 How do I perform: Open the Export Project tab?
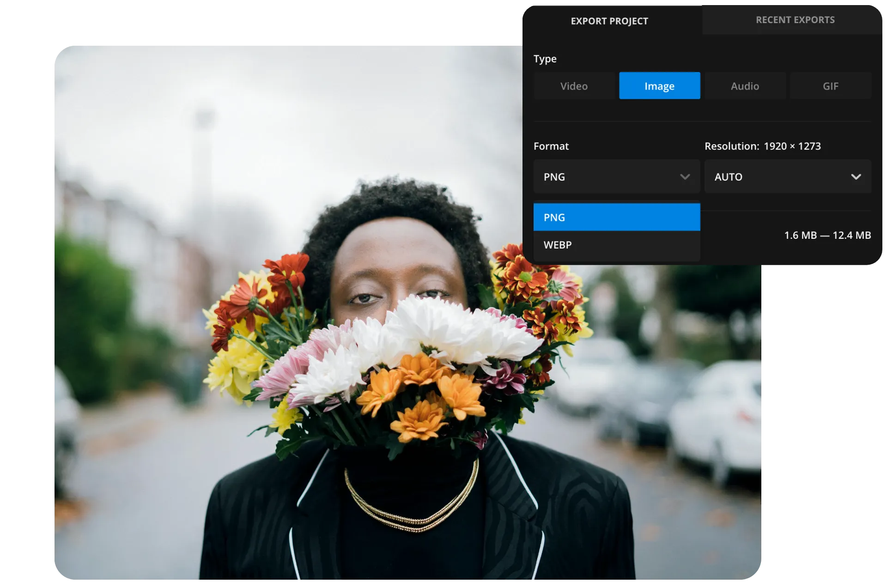(x=610, y=21)
